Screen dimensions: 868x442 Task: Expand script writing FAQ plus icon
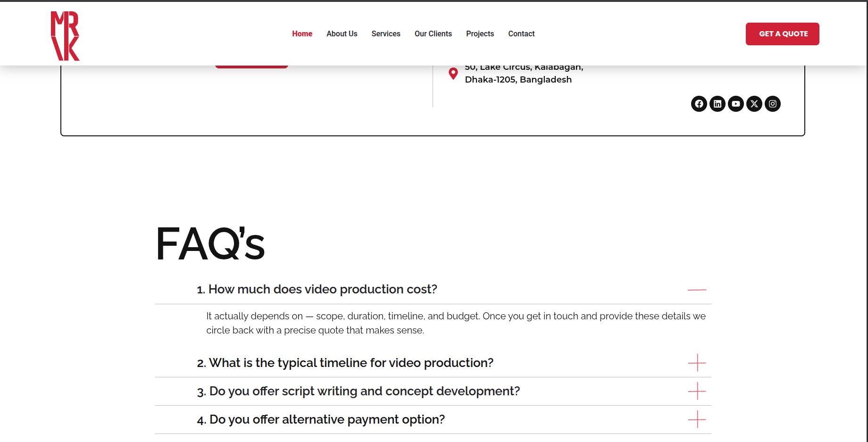(697, 391)
